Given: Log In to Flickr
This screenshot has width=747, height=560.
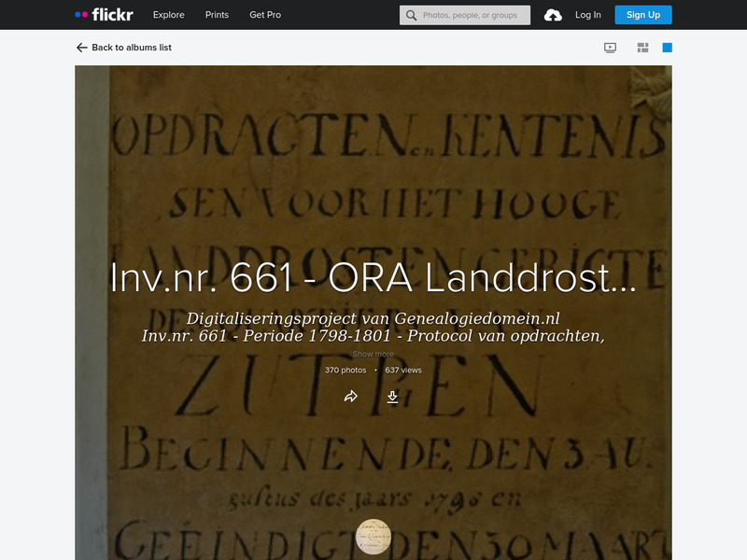Looking at the screenshot, I should point(590,14).
